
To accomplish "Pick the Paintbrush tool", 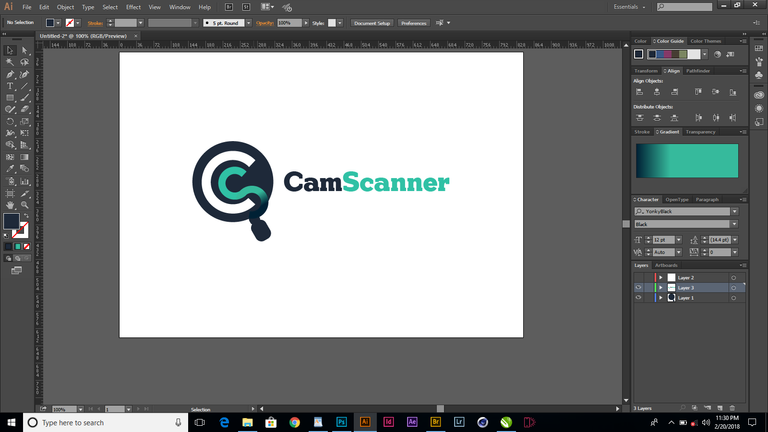I will click(x=24, y=98).
